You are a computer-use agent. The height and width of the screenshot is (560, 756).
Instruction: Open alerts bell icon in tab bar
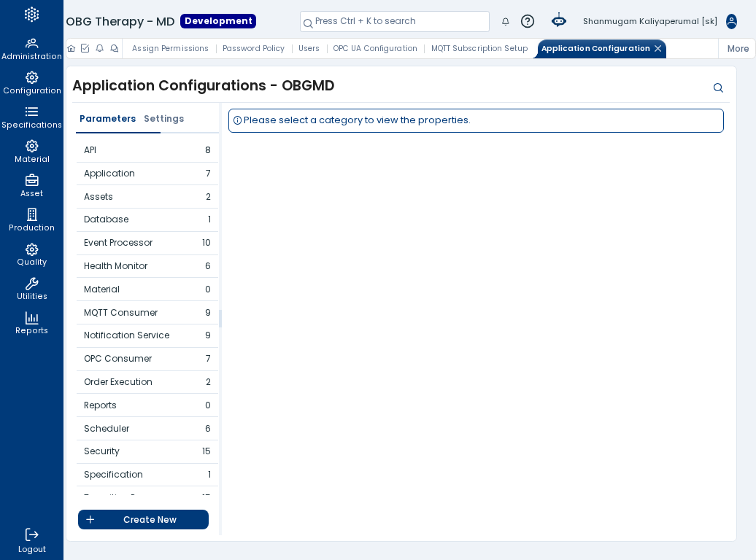(100, 48)
